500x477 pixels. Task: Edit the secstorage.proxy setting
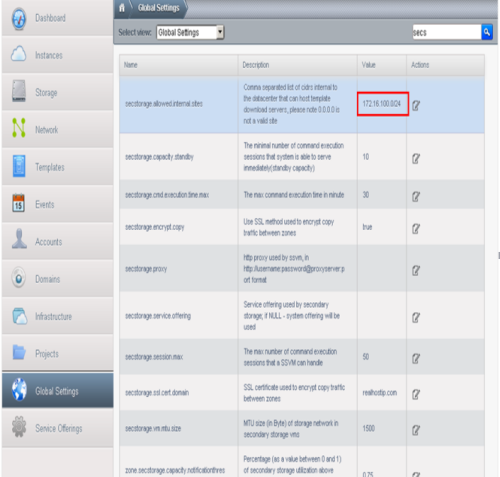(416, 270)
